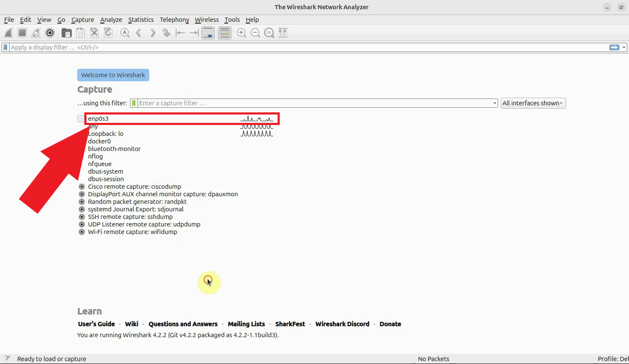Zoom out packet text icon
The height and width of the screenshot is (364, 629).
click(x=255, y=33)
